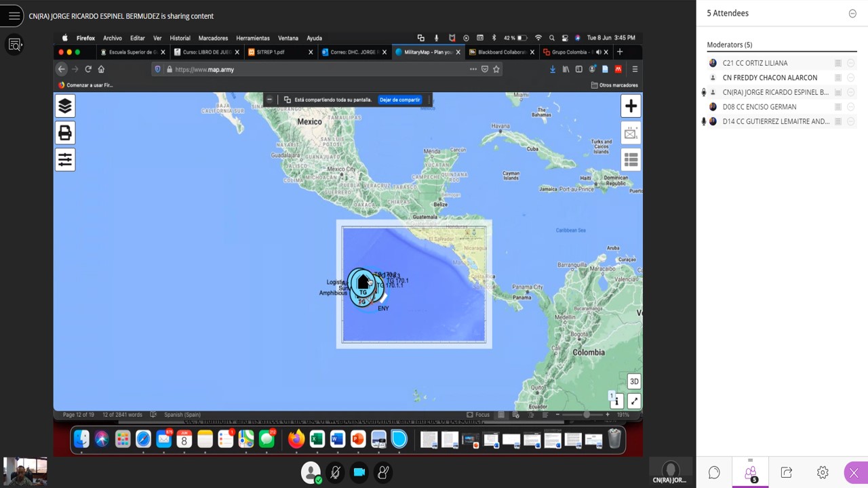Open the chat panel

(x=714, y=472)
